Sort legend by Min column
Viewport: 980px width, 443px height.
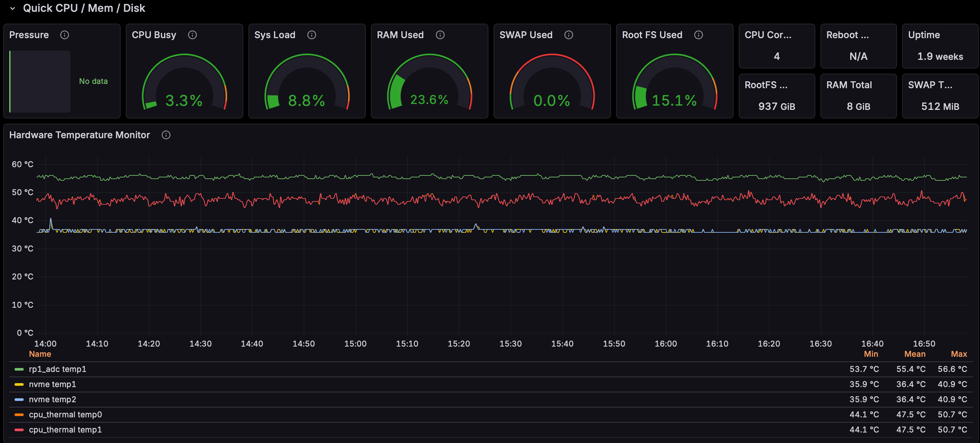(x=871, y=354)
